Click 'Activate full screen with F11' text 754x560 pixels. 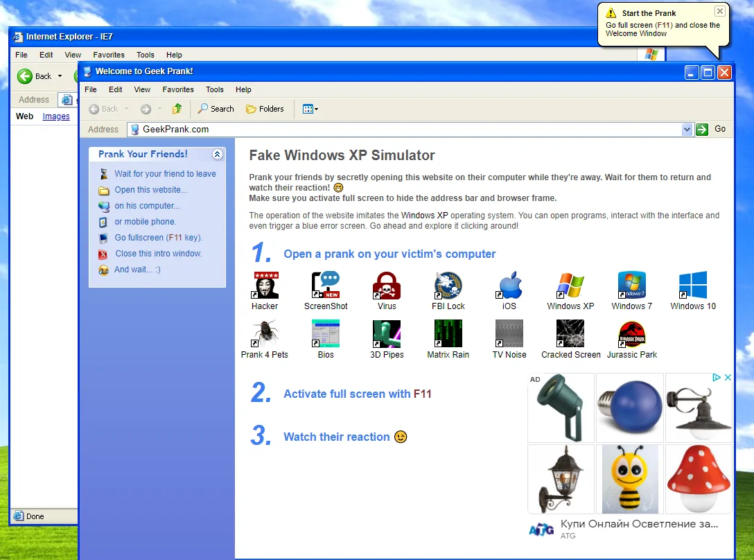click(358, 394)
